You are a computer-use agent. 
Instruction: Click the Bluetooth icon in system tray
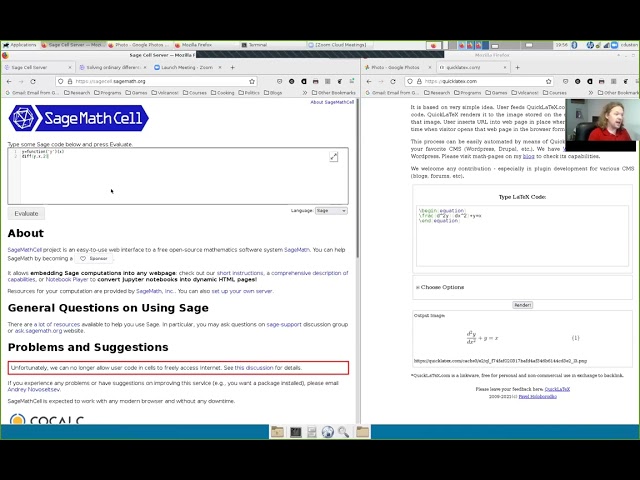click(574, 45)
